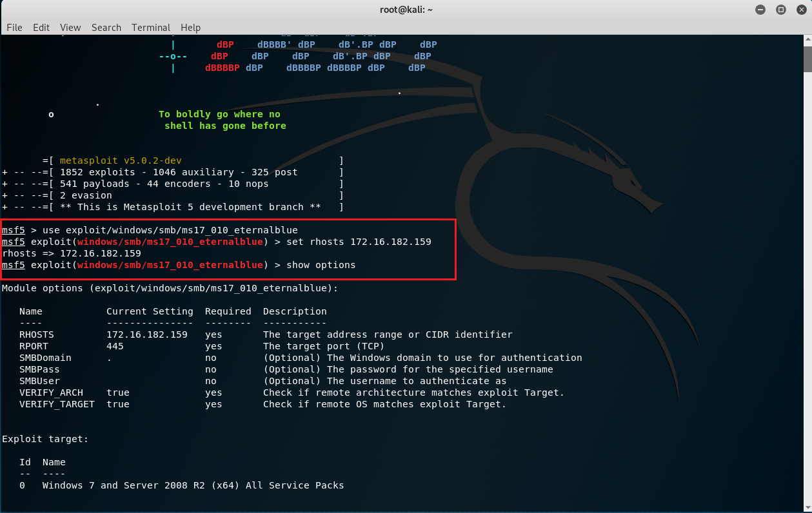This screenshot has width=812, height=513.
Task: Click the VERIFY_ARCH option name
Action: coord(51,392)
